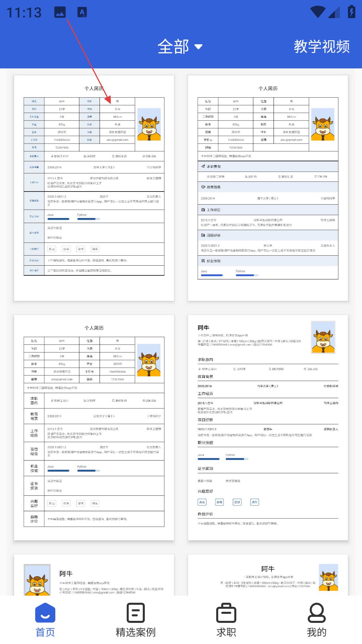Tap the cellular signal strength icon
362x644 pixels.
[x=334, y=12]
